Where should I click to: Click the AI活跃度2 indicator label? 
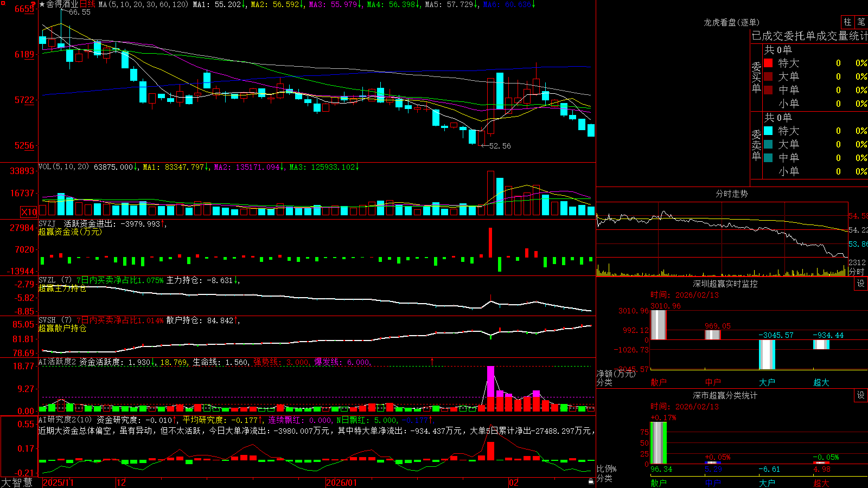click(x=58, y=362)
